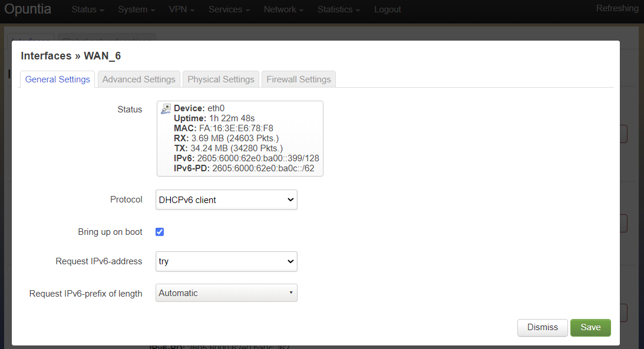Switch to the Physical Settings tab
This screenshot has height=349, width=644.
221,79
